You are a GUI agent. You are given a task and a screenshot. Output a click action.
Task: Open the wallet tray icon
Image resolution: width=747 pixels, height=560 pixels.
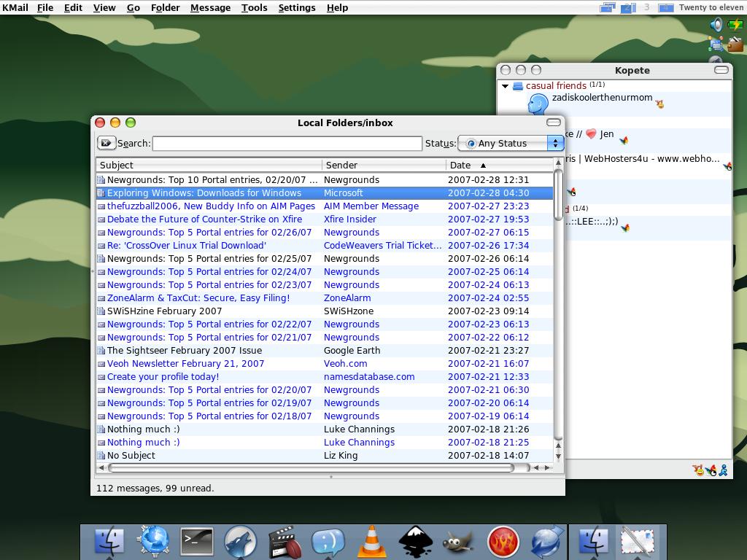click(735, 44)
